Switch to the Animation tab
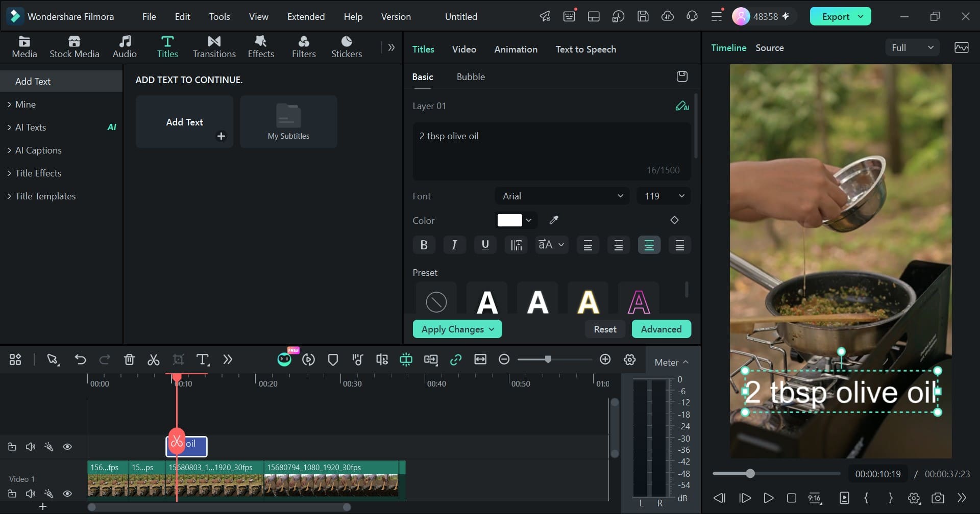This screenshot has height=514, width=980. click(516, 49)
